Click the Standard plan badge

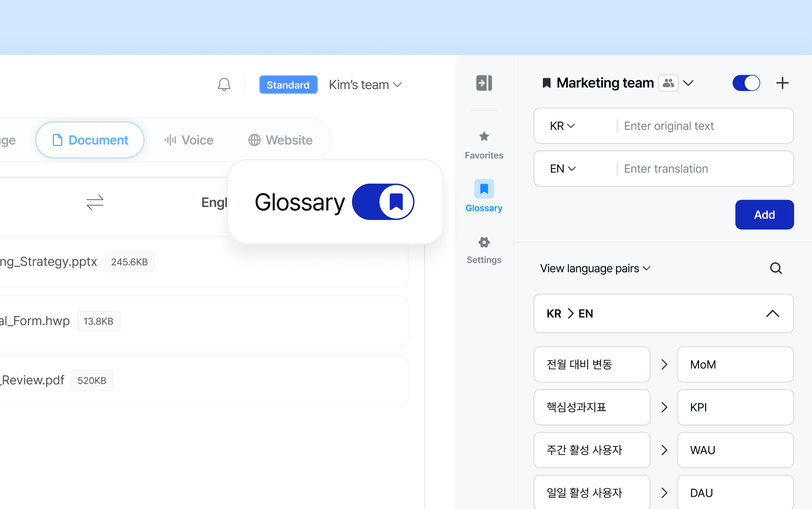point(288,85)
